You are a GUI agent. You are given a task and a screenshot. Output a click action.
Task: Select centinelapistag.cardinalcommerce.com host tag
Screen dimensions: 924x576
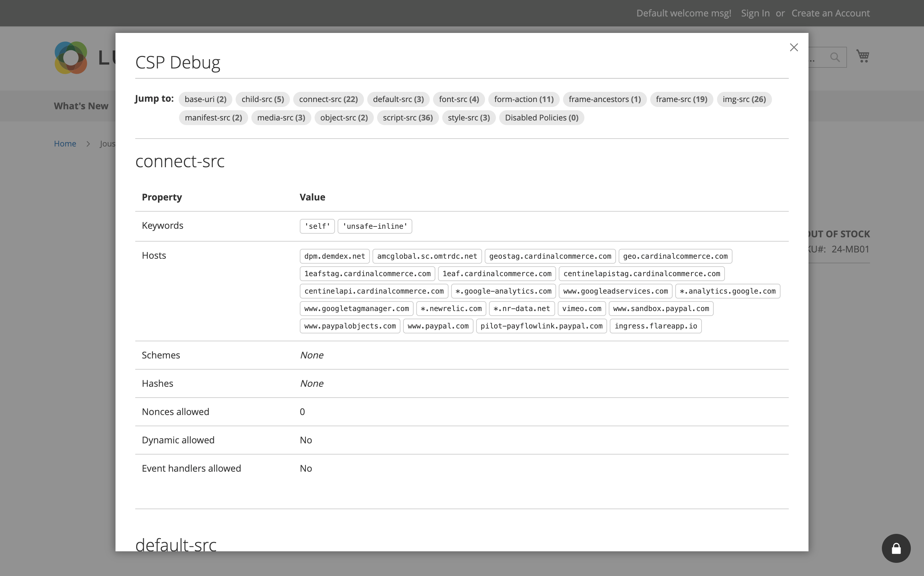pos(641,274)
